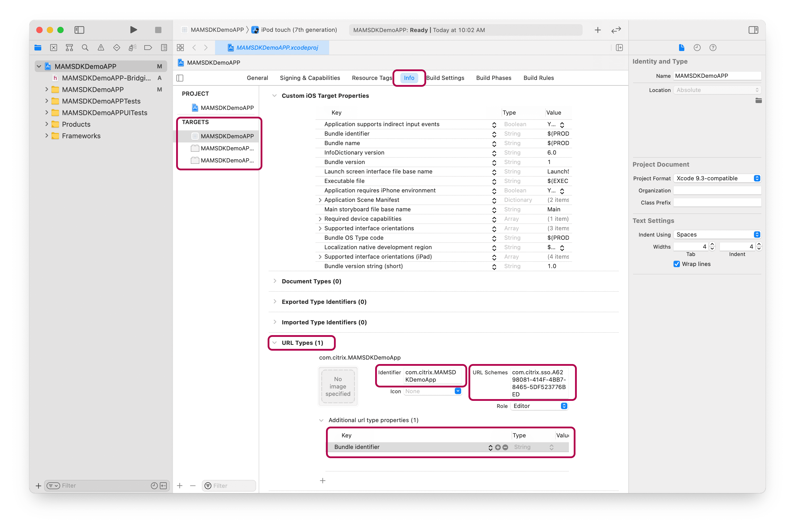Screen dimensions: 795x532
Task: Select MAMSDKDemoApp target in targets list
Action: tap(227, 135)
